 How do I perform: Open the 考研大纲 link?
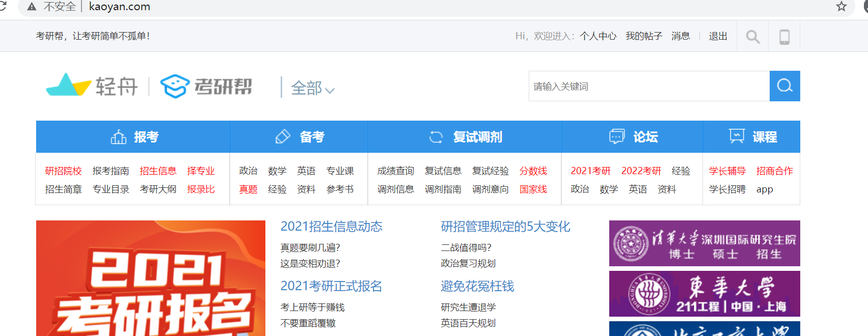pyautogui.click(x=158, y=189)
